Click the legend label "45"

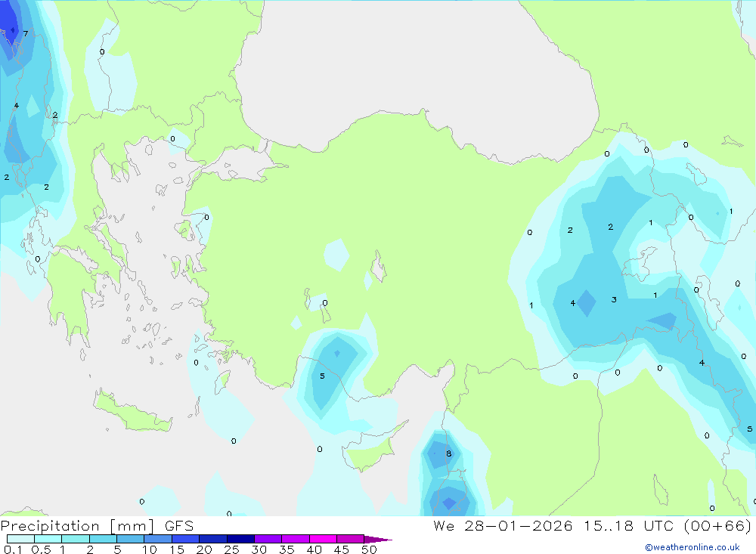pos(342,549)
